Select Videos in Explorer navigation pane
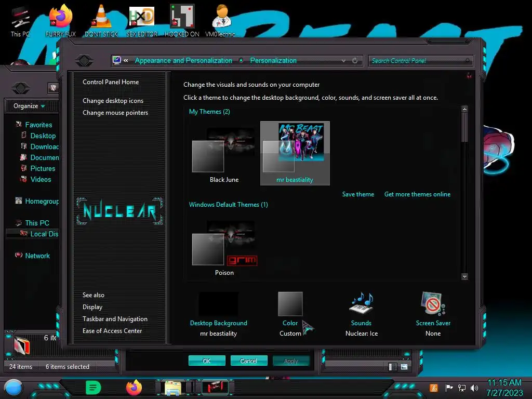 tap(36, 179)
